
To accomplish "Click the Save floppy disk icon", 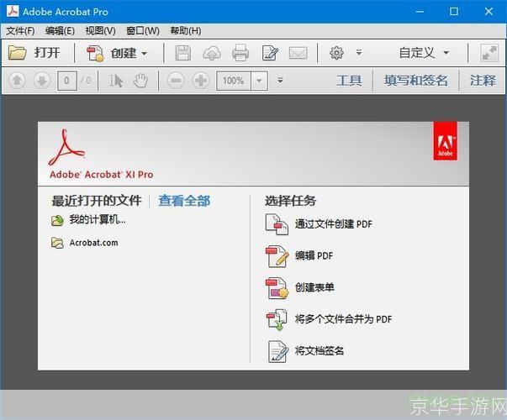I will 183,53.
